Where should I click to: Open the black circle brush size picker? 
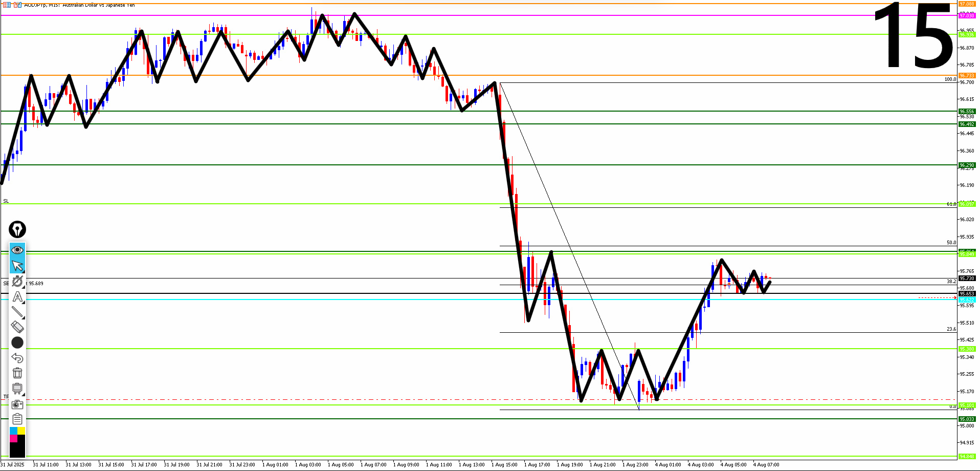(x=17, y=342)
